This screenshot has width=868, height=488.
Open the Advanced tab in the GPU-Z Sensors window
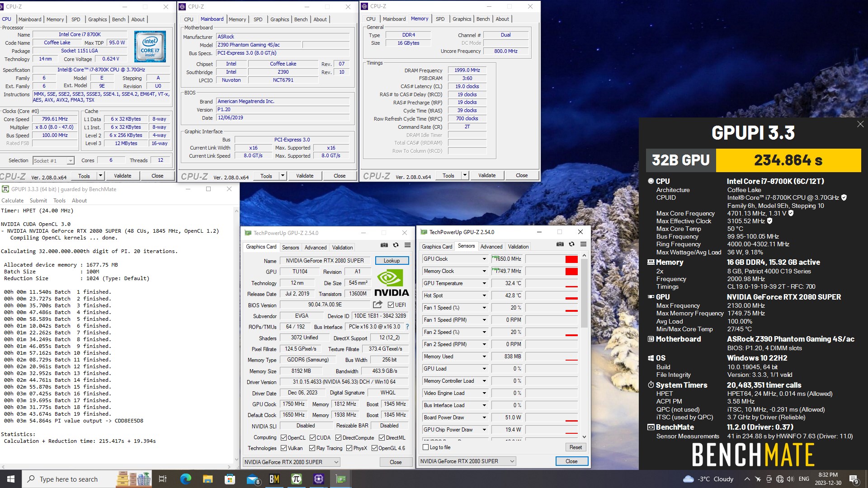pyautogui.click(x=491, y=247)
